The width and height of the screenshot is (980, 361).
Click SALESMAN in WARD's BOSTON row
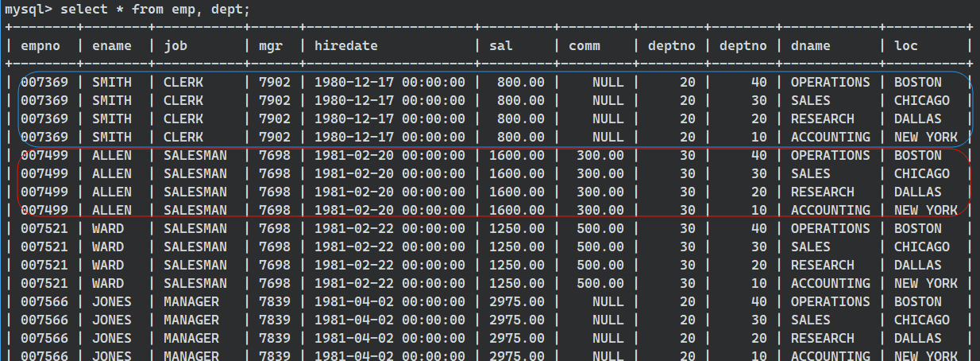click(x=195, y=228)
